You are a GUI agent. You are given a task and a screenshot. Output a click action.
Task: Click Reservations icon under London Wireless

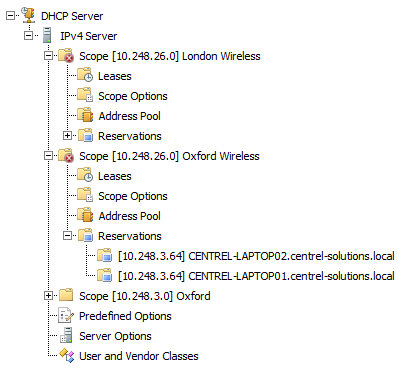click(85, 135)
